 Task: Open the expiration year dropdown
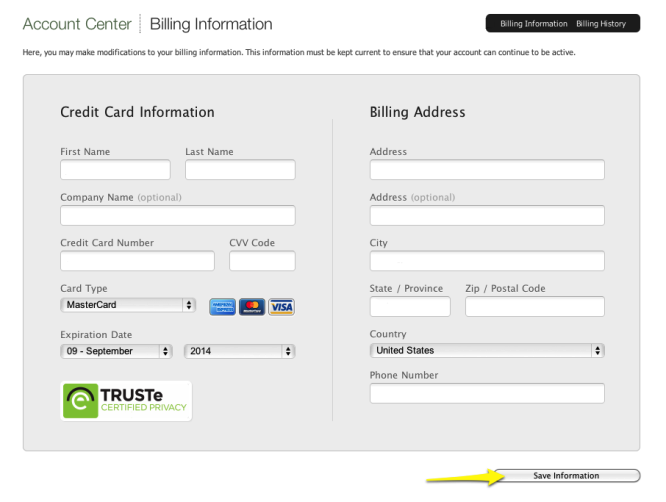coord(240,351)
